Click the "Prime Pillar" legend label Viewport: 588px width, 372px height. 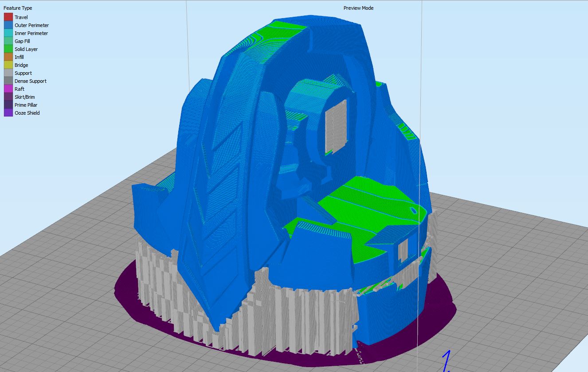[26, 105]
